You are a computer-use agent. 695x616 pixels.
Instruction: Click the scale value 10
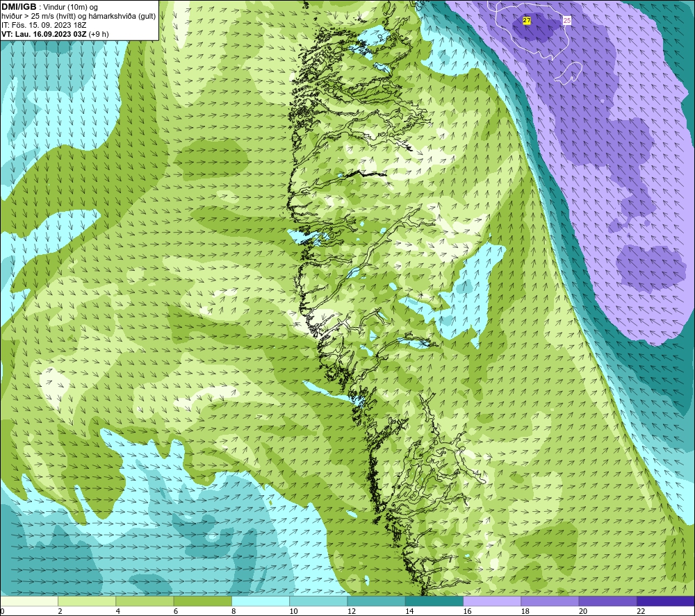point(293,611)
